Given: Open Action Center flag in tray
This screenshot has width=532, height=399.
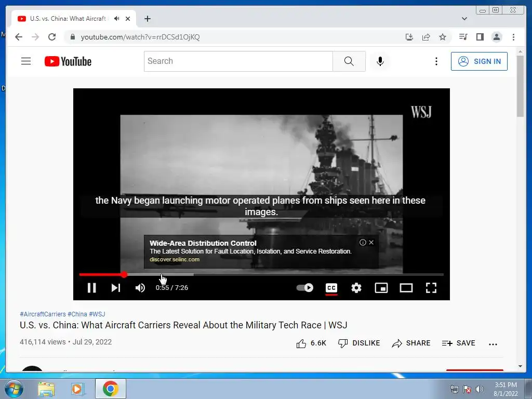Looking at the screenshot, I should coord(467,389).
